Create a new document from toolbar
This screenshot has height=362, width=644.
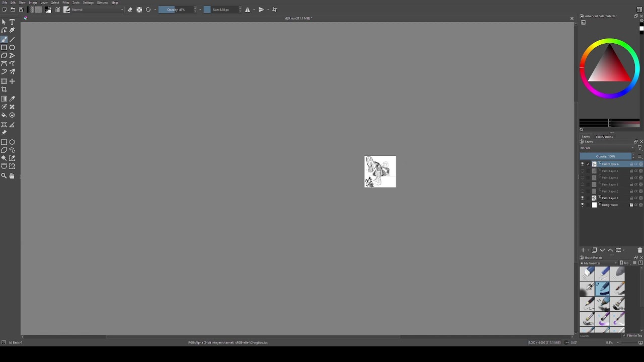5,10
